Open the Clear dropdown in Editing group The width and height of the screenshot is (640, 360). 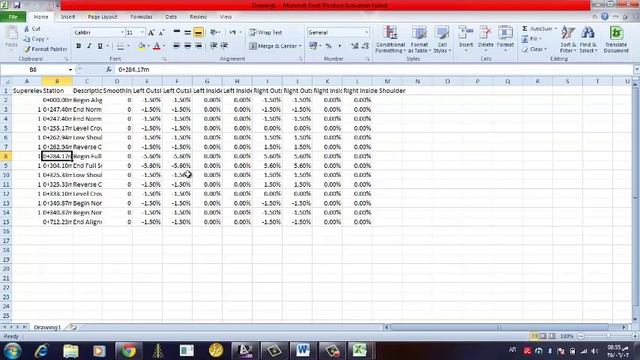(534, 49)
